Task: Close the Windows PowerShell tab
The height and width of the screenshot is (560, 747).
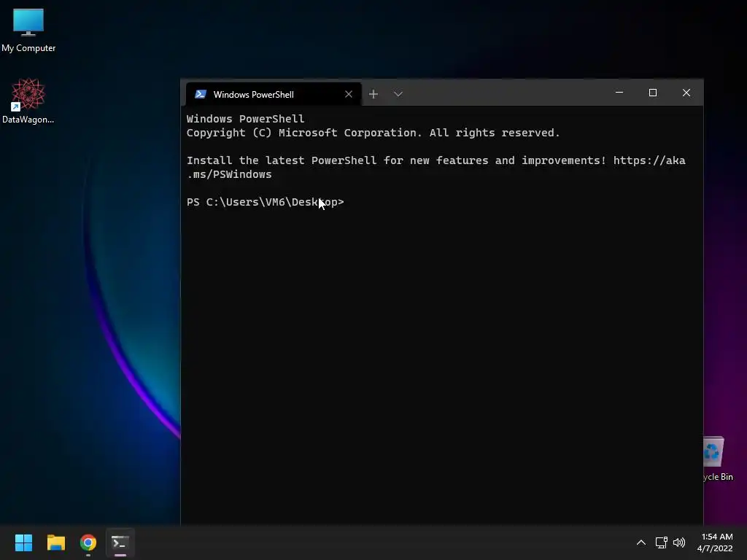Action: click(x=349, y=94)
